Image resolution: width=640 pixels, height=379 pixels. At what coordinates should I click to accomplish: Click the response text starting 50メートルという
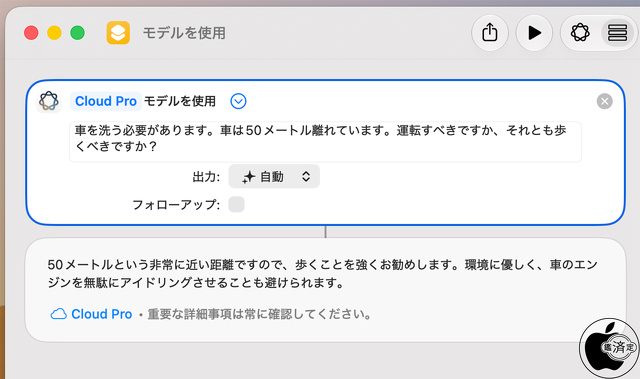pos(322,273)
